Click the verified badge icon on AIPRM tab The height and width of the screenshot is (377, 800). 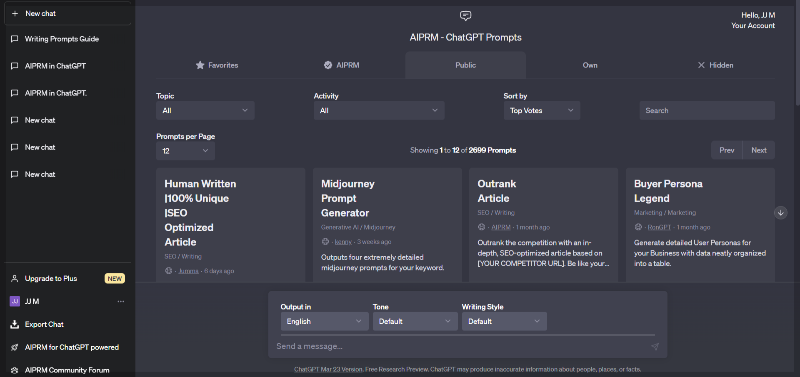point(328,65)
